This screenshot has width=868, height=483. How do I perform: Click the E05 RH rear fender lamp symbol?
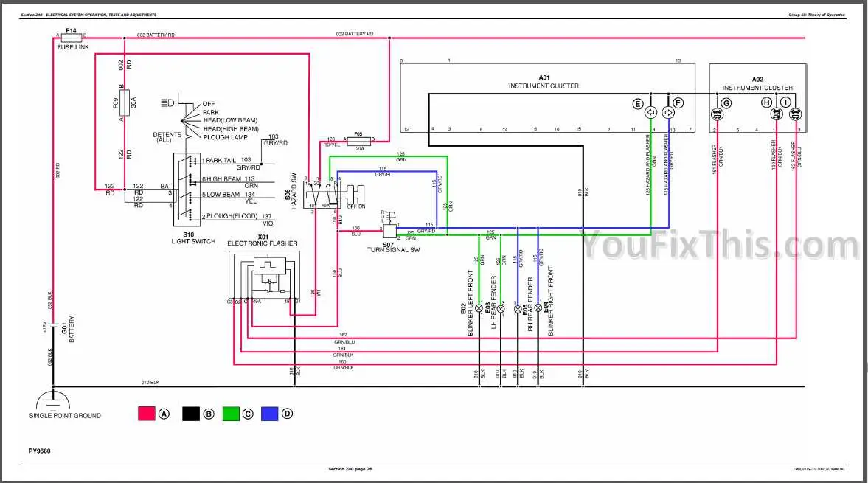point(518,309)
